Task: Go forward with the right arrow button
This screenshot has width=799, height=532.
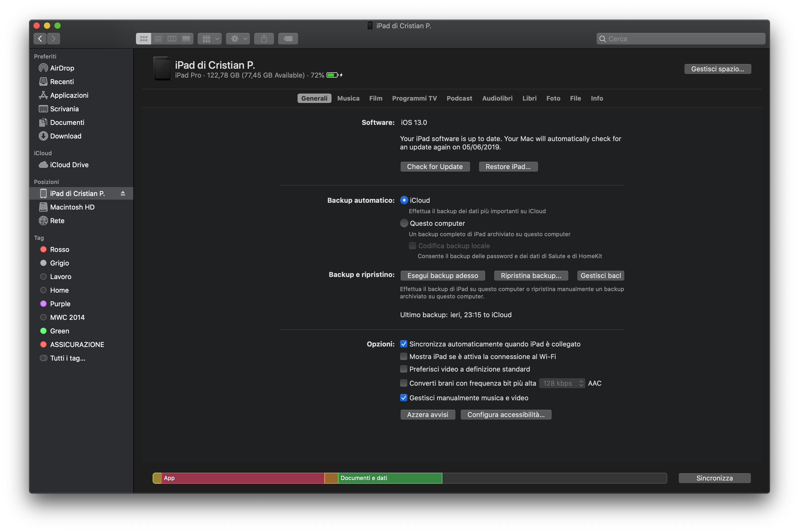Action: pos(54,39)
